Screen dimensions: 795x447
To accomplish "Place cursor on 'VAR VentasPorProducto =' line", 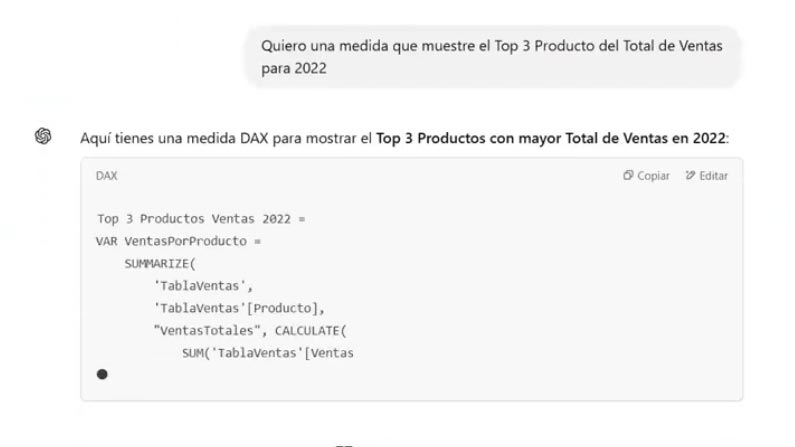I will pyautogui.click(x=177, y=241).
